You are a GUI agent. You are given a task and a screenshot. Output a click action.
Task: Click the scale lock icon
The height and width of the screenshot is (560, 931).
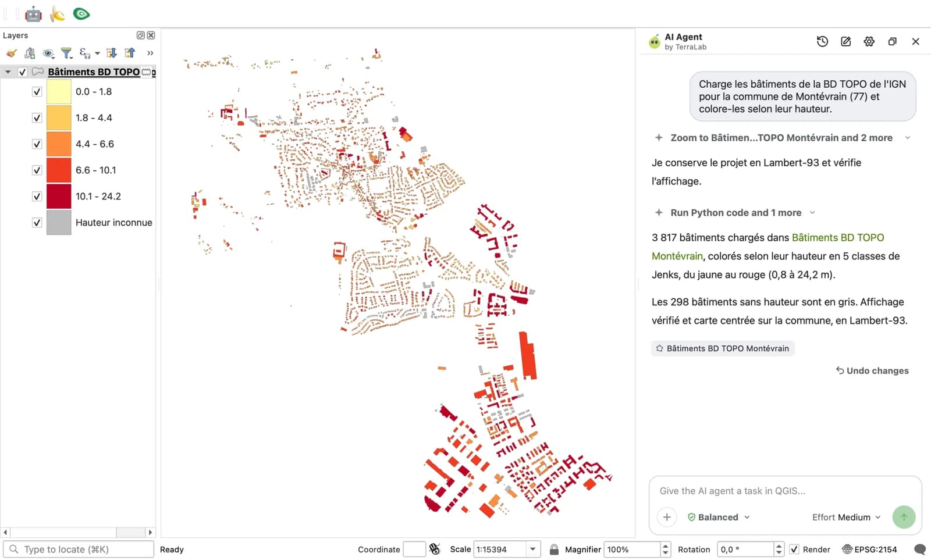(554, 549)
